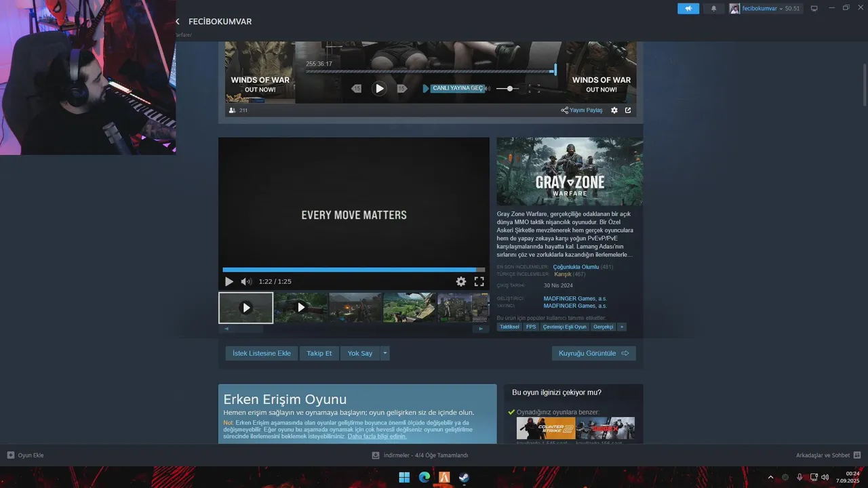Play the broadcast stream
Viewport: 868px width, 488px height.
coord(379,88)
